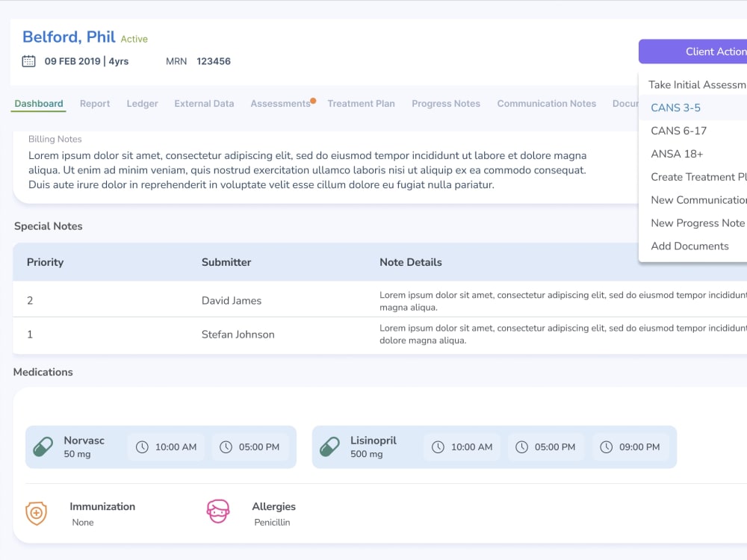The width and height of the screenshot is (747, 560).
Task: Switch to the Progress Notes tab
Action: 446,104
